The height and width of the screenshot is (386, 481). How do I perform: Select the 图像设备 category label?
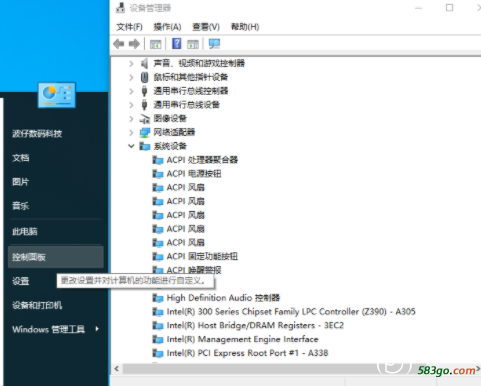170,119
